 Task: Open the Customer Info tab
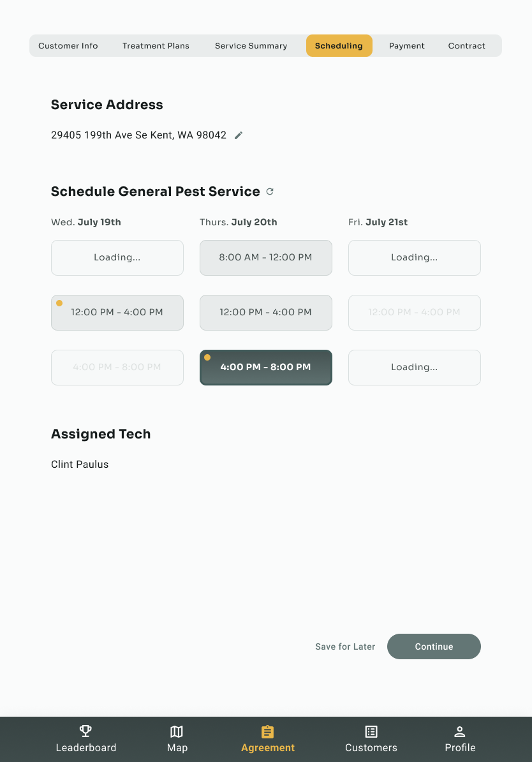[x=68, y=45]
